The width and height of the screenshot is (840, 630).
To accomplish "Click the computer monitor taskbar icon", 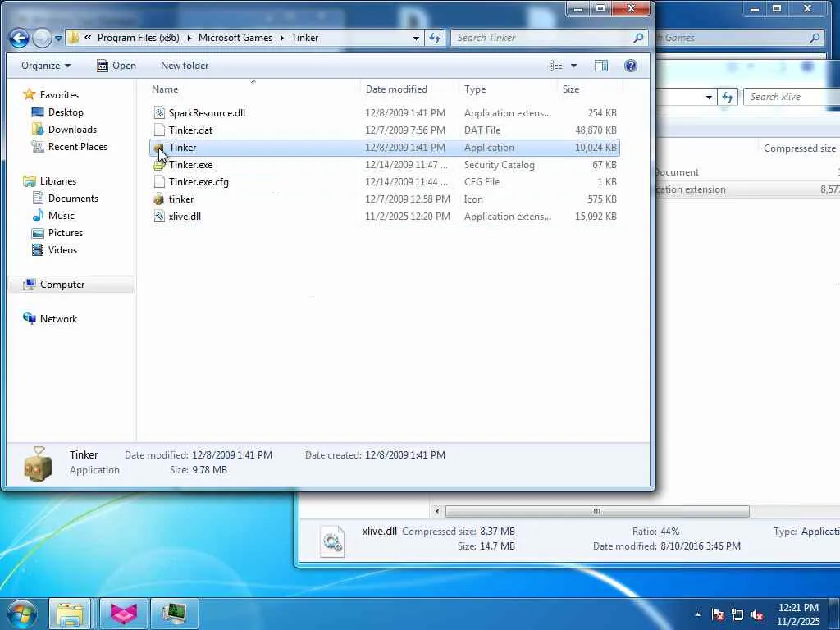I will coord(175,614).
